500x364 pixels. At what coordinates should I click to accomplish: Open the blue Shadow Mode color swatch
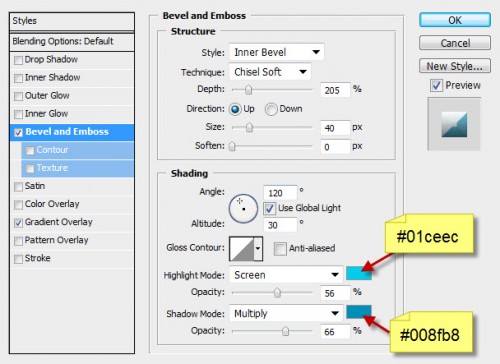(x=359, y=312)
